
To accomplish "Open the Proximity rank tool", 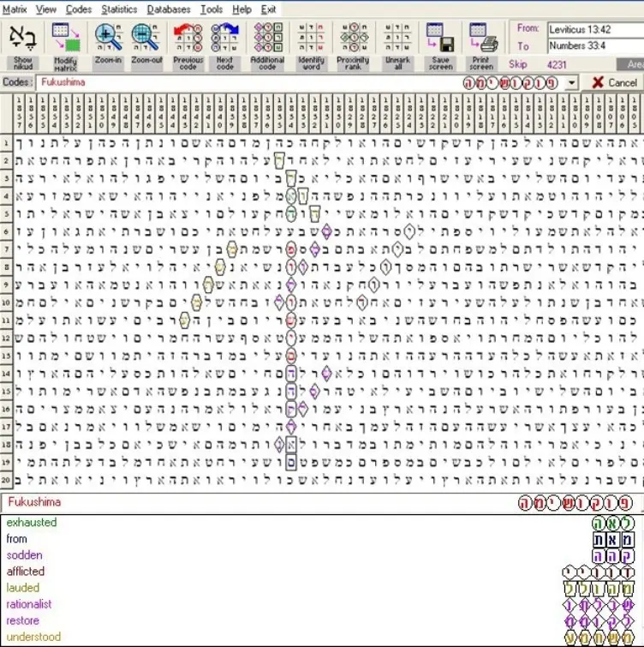I will click(x=354, y=37).
